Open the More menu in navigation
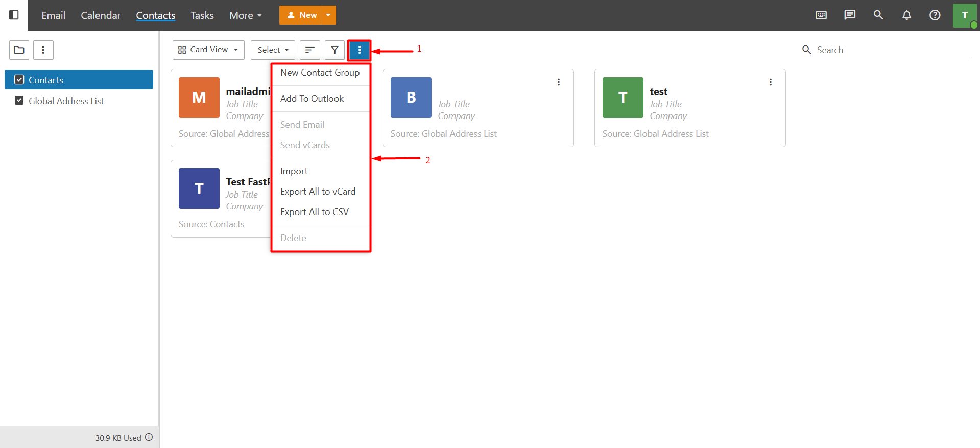980x448 pixels. (x=246, y=15)
